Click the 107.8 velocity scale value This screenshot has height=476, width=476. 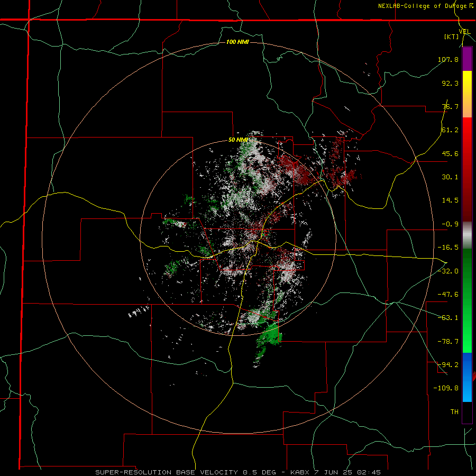point(448,59)
